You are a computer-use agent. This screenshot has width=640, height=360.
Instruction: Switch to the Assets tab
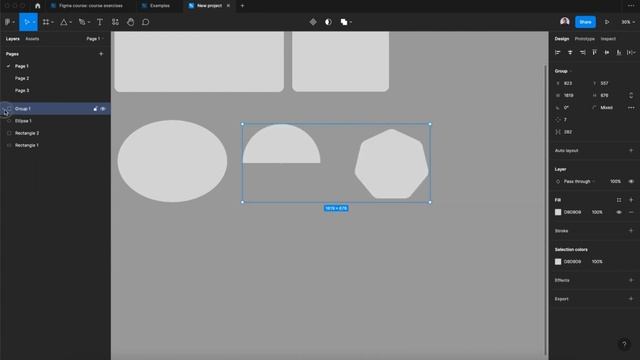tap(32, 39)
